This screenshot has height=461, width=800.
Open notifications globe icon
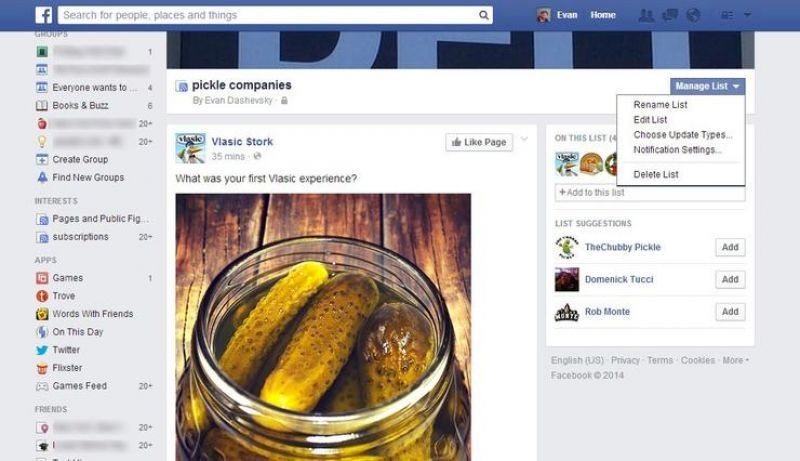click(x=693, y=15)
